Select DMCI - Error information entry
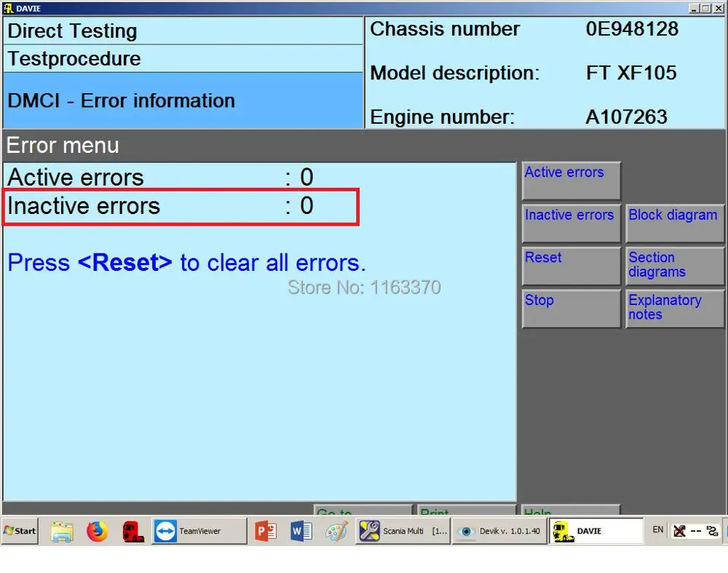The image size is (728, 573). 183,100
